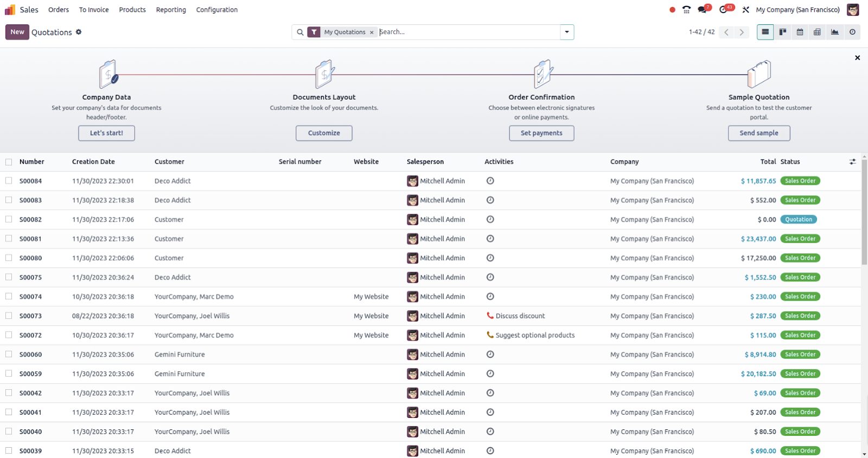Expand the search filter options dropdown
This screenshot has width=868, height=458.
point(567,32)
